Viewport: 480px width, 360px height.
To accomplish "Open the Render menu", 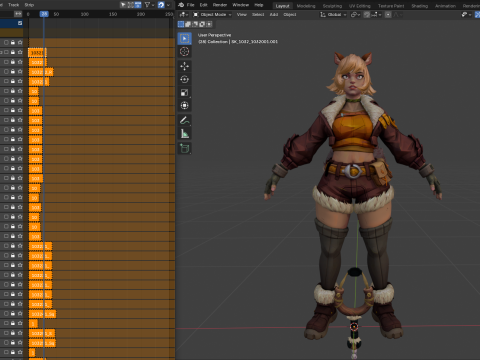I will coord(220,5).
